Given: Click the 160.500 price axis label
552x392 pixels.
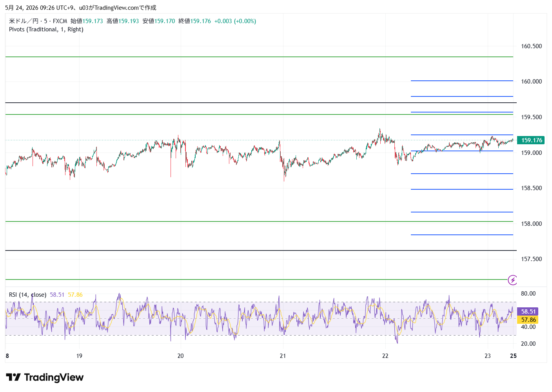Looking at the screenshot, I should [x=531, y=46].
